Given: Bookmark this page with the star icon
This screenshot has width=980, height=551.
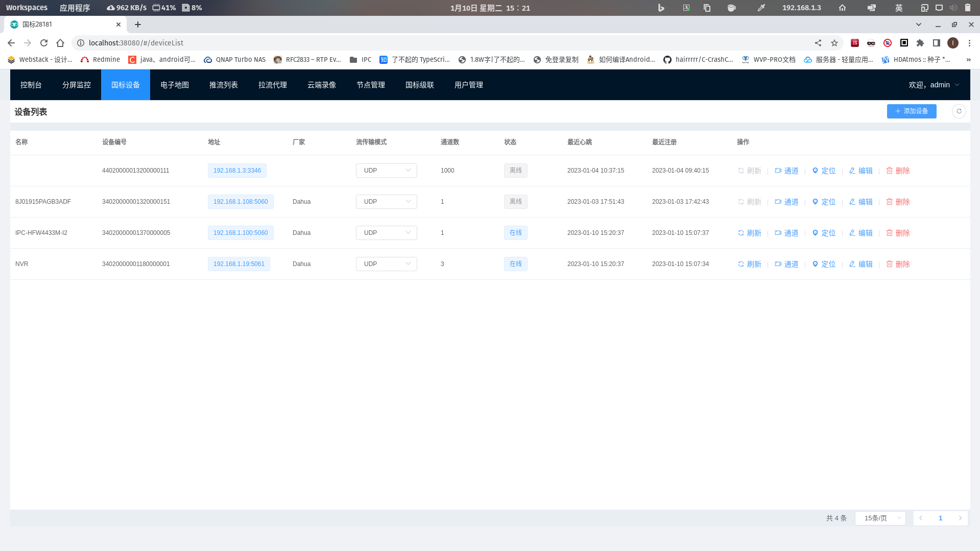Looking at the screenshot, I should point(834,43).
